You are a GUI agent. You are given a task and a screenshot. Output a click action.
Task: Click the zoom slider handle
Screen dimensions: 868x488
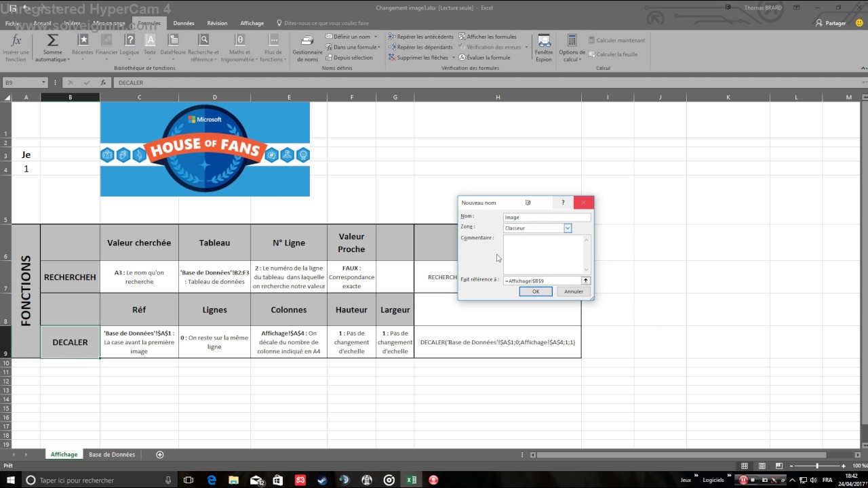point(817,466)
